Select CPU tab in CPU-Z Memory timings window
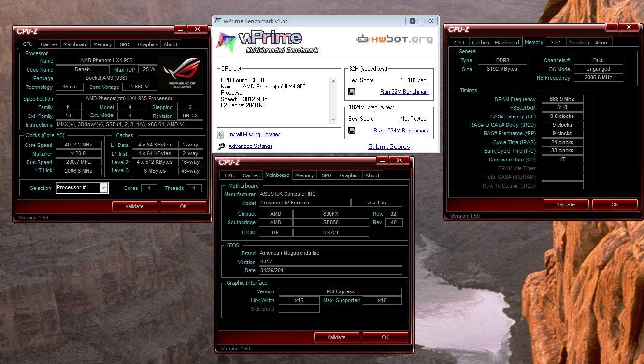Screen dimensions: 644x364 pyautogui.click(x=459, y=43)
